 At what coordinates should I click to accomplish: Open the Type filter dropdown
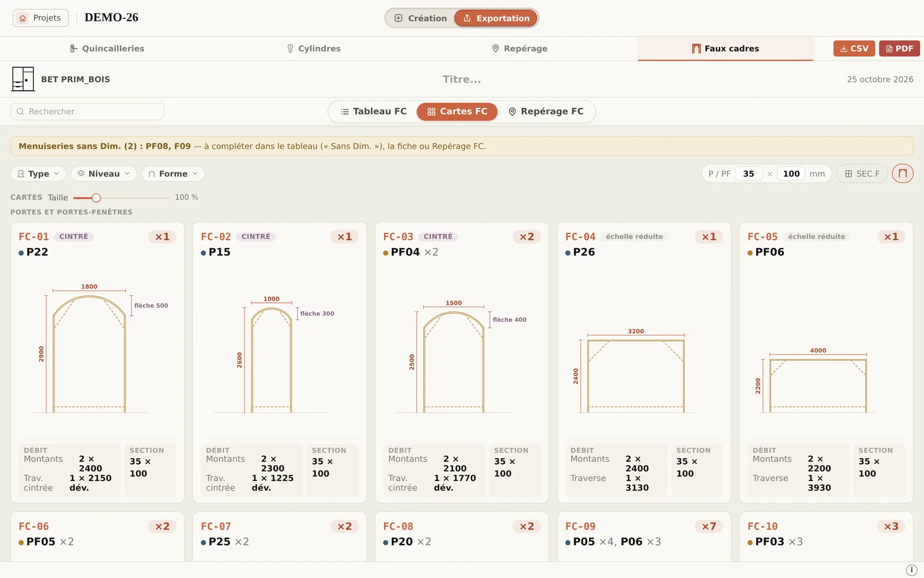(38, 173)
